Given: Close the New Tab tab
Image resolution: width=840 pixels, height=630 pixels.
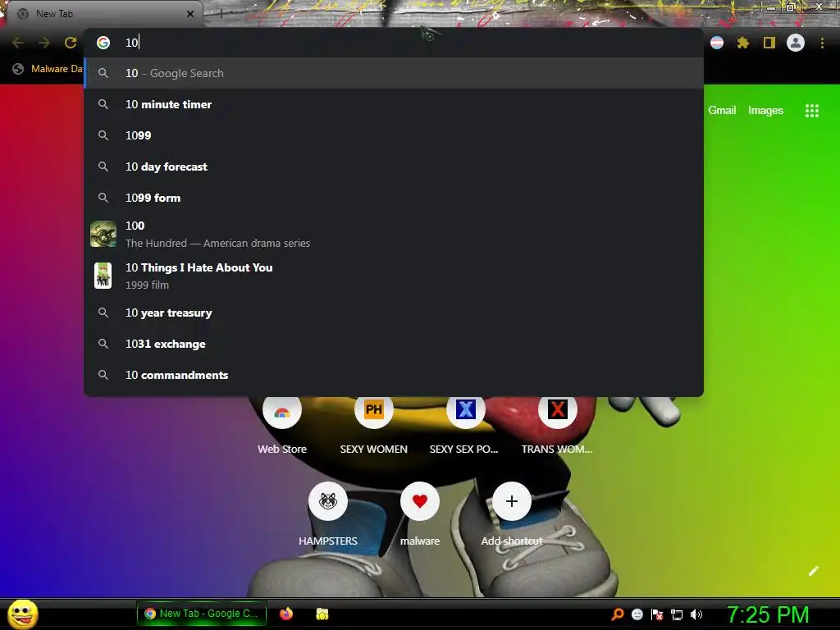Looking at the screenshot, I should 190,14.
